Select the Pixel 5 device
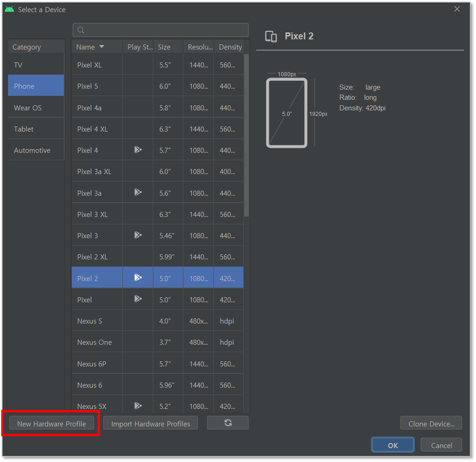Image resolution: width=476 pixels, height=462 pixels. (87, 86)
